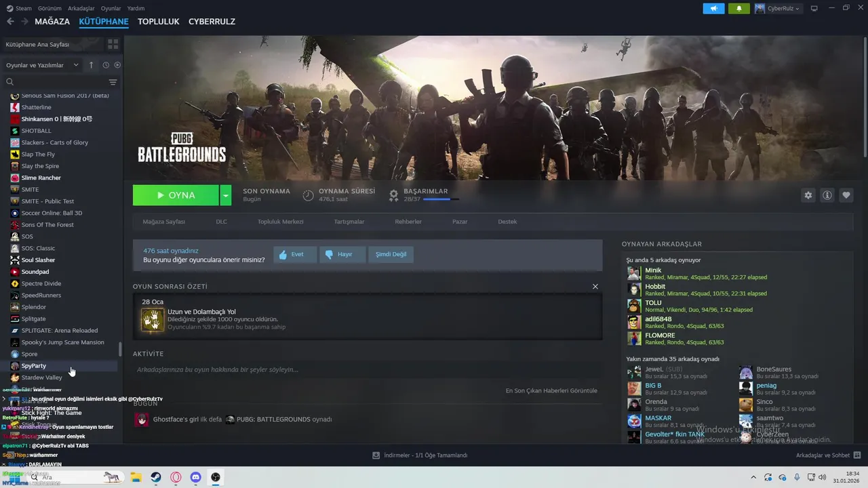
Task: Open the DLC tab
Action: tap(221, 222)
